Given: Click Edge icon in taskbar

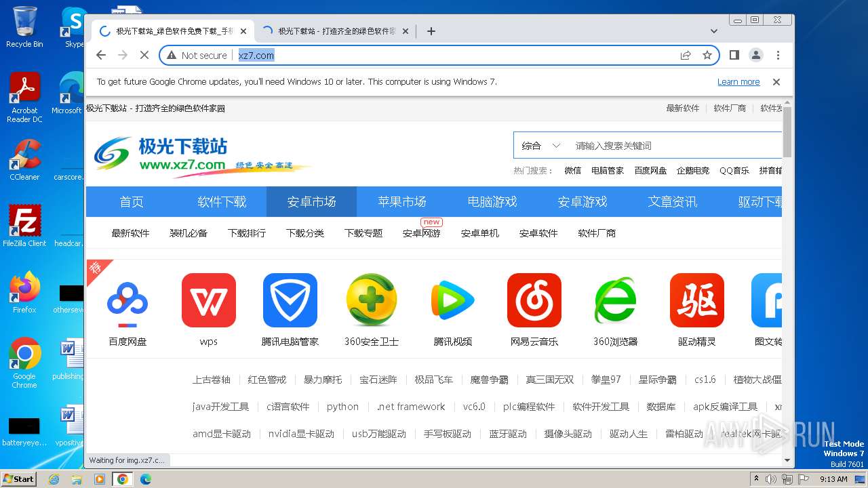Looking at the screenshot, I should point(145,479).
